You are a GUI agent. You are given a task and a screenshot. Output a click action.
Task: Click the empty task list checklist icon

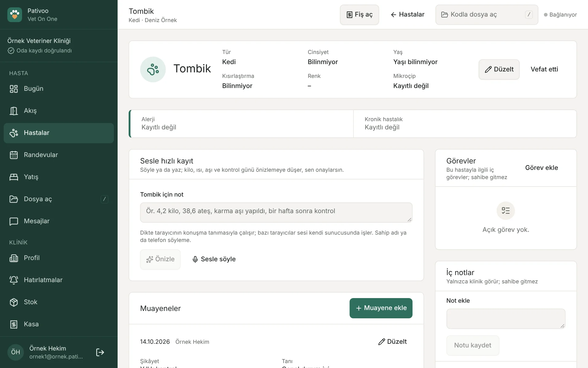click(x=506, y=211)
